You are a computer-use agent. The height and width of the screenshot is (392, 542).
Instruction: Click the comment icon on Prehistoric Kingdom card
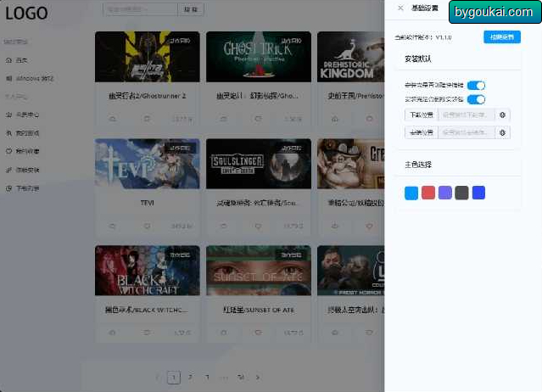[369, 119]
